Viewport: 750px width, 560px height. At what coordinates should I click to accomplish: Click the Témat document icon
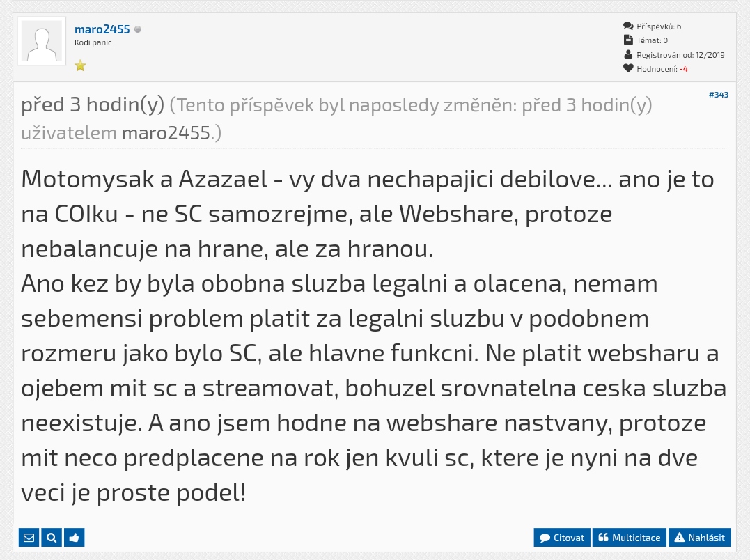click(628, 40)
